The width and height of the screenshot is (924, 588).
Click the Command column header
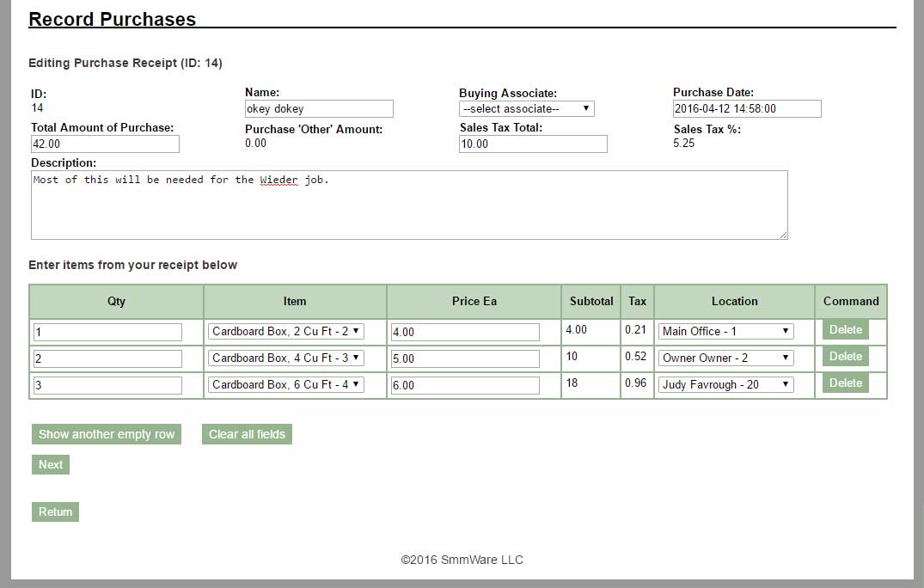point(851,301)
